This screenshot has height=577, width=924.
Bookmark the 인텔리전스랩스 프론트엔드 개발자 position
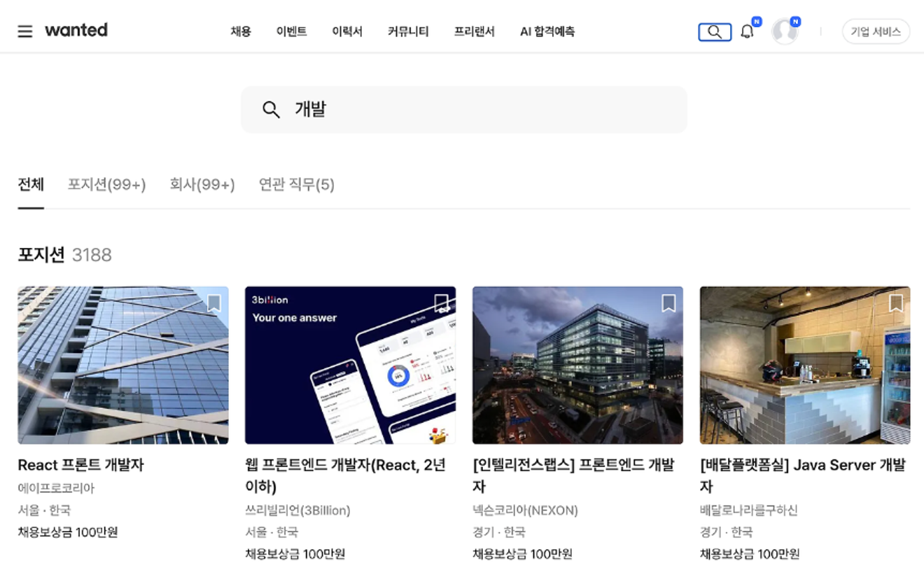(668, 303)
